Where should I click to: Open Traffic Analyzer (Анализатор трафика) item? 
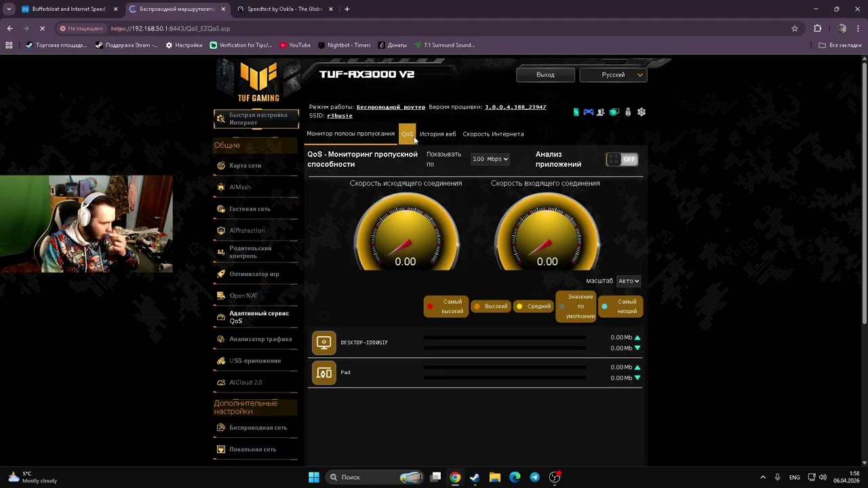pyautogui.click(x=256, y=339)
